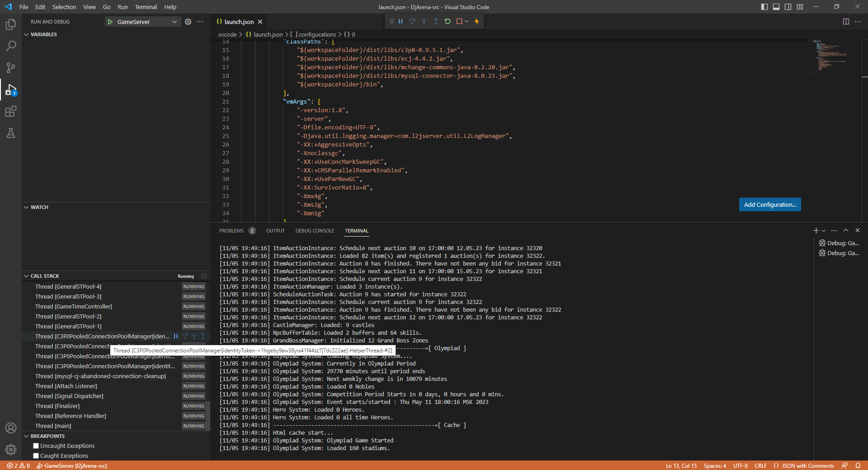Click the GameServer (l2jArena-src) status item
This screenshot has height=470, width=868.
click(72, 465)
